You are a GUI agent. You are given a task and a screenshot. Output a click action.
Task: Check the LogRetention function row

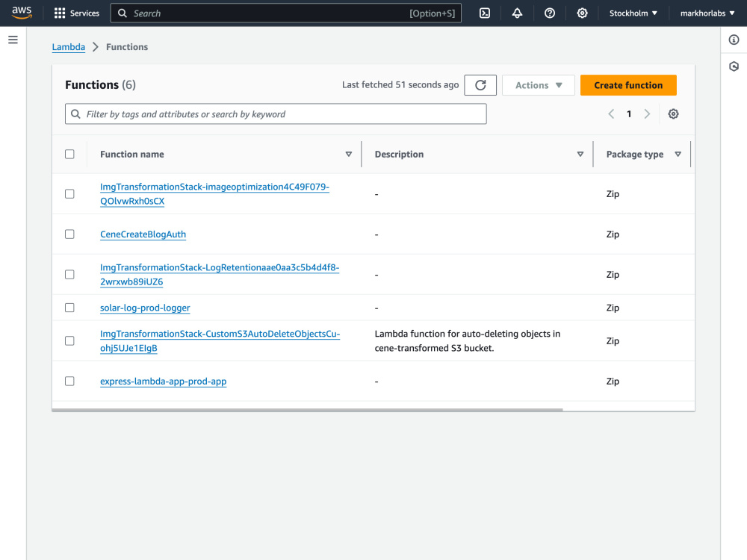pos(69,275)
